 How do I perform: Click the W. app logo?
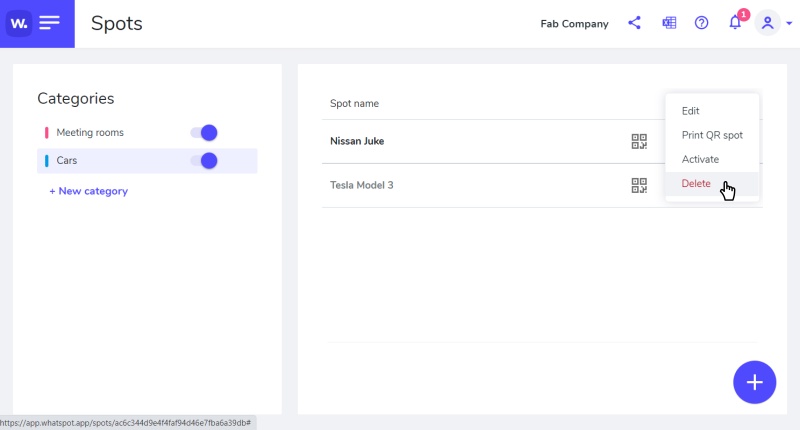click(x=19, y=23)
